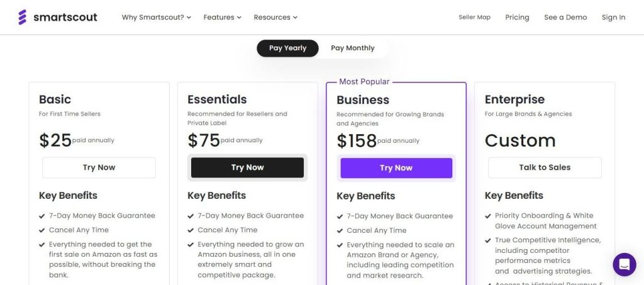Open the Seller Map link
Viewport: 644px width, 285px height.
pyautogui.click(x=474, y=18)
